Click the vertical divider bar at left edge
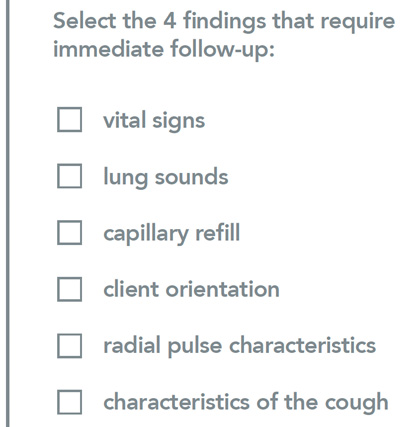Image resolution: width=407 pixels, height=427 pixels. [x=7, y=213]
